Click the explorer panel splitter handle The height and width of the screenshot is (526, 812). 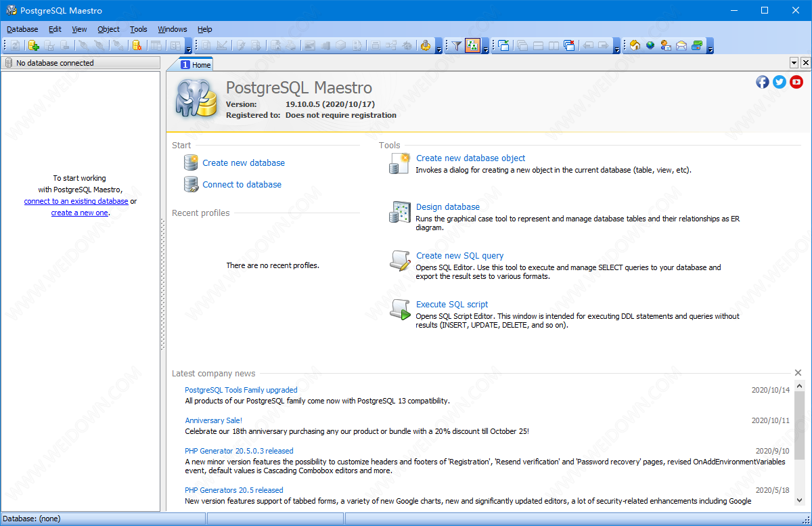coord(163,284)
